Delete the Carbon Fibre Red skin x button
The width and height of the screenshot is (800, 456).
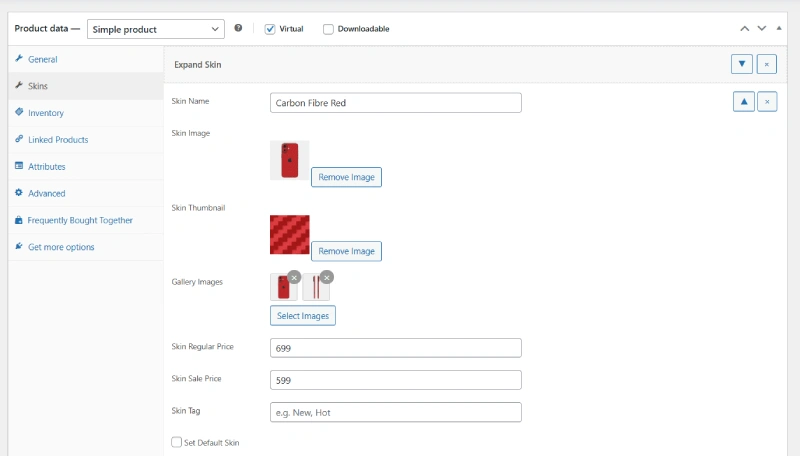point(767,102)
